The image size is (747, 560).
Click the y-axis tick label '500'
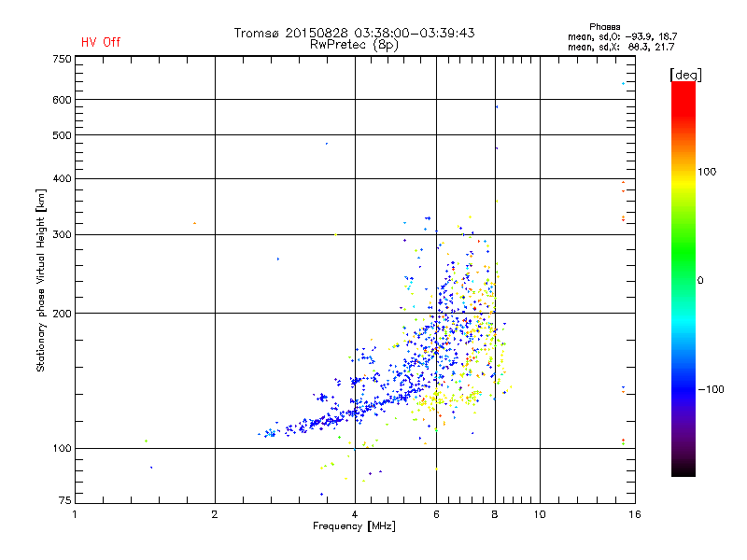[x=62, y=135]
